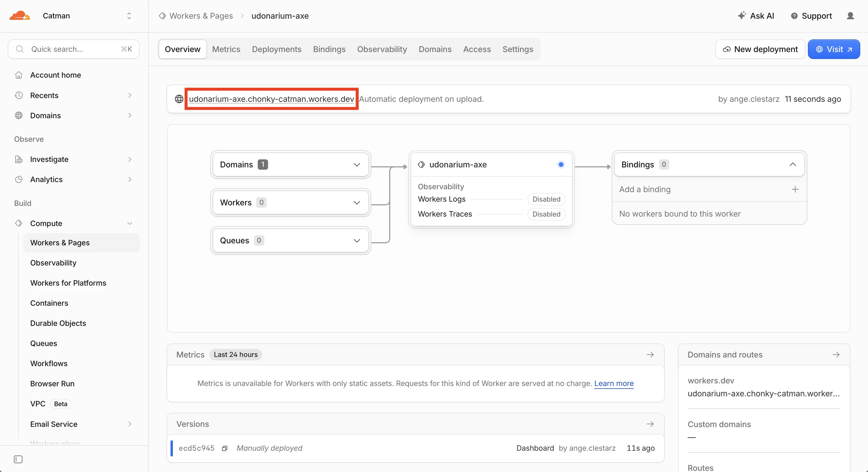The image size is (868, 472).
Task: Open the sidebar Observability item
Action: 53,263
